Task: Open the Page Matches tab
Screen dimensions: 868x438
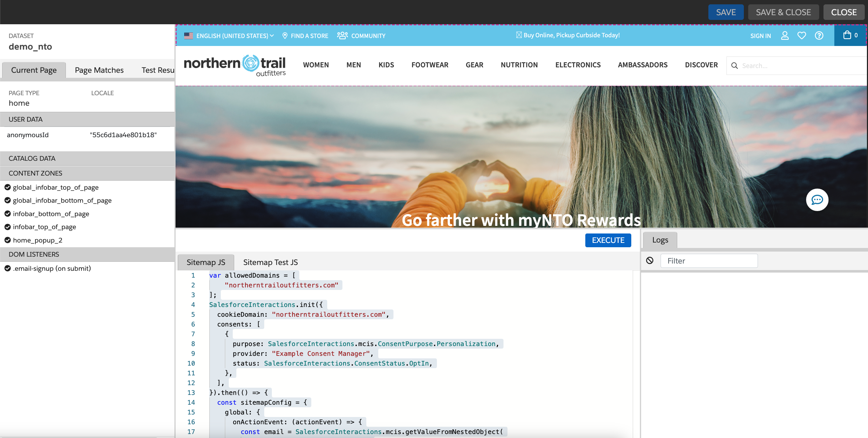Action: [99, 70]
